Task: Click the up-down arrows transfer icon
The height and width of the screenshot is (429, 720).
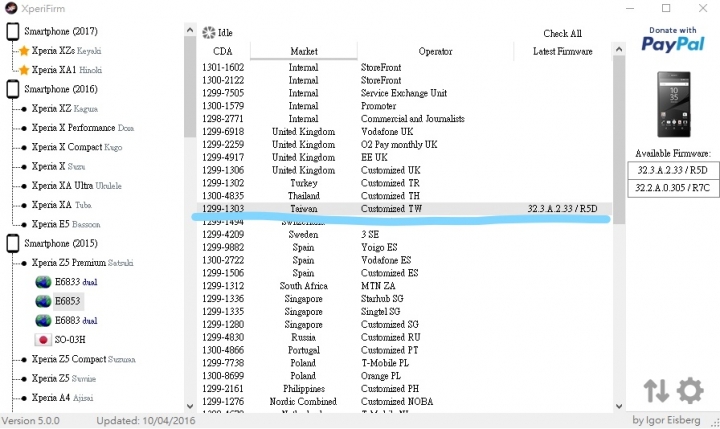Action: click(656, 390)
